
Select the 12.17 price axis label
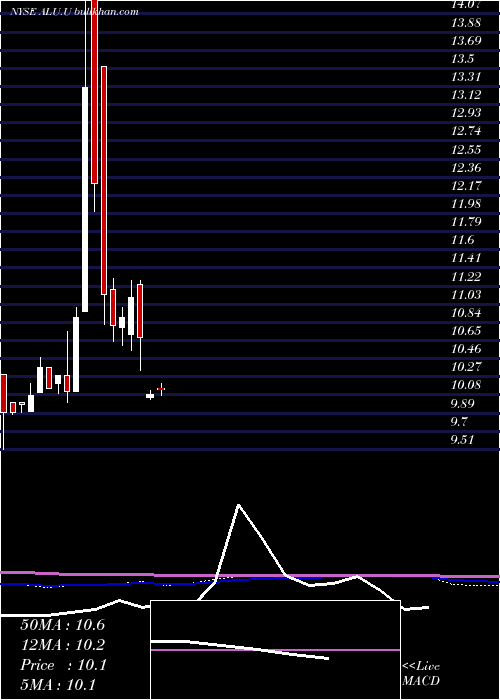pyautogui.click(x=466, y=186)
